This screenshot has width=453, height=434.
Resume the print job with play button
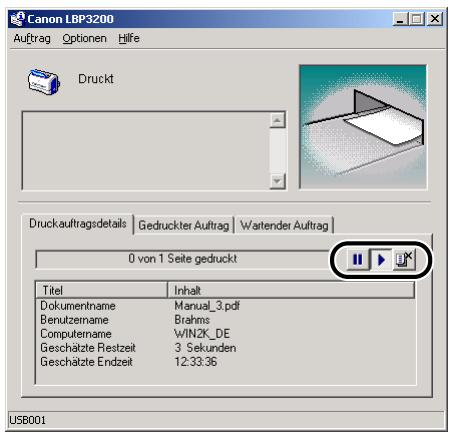381,259
